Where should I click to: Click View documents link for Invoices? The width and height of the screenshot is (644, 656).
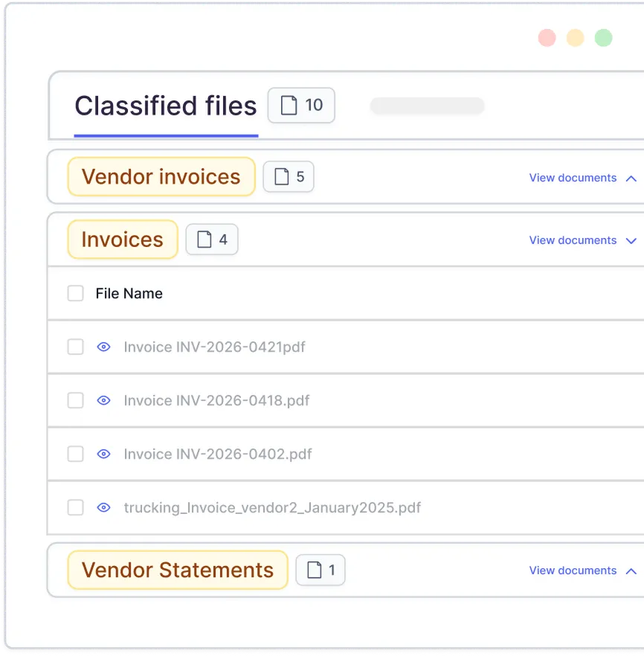(x=573, y=240)
